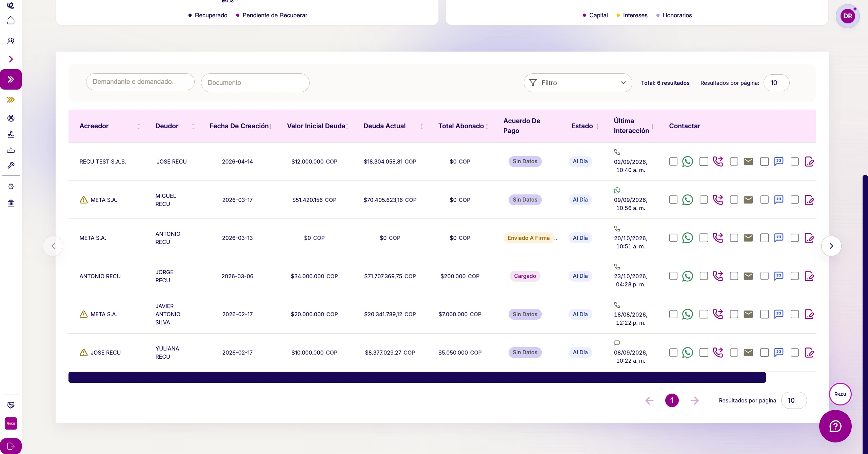Image resolution: width=868 pixels, height=454 pixels.
Task: Open the Filtro dropdown
Action: pyautogui.click(x=578, y=83)
